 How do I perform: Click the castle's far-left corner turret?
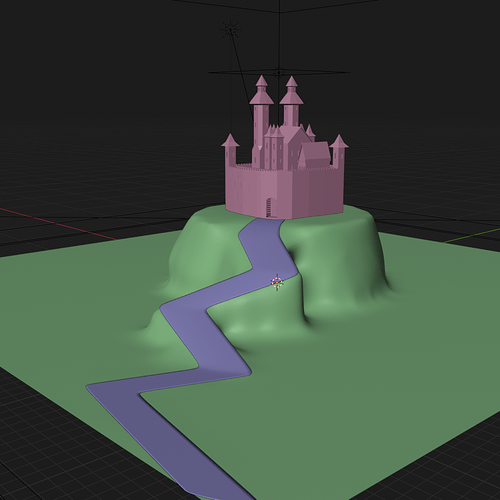point(230,149)
